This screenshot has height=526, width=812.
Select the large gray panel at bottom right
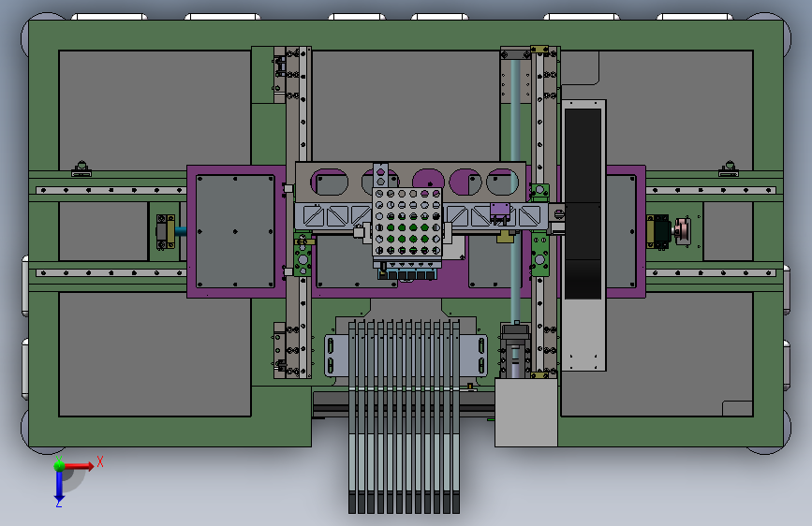tap(678, 354)
